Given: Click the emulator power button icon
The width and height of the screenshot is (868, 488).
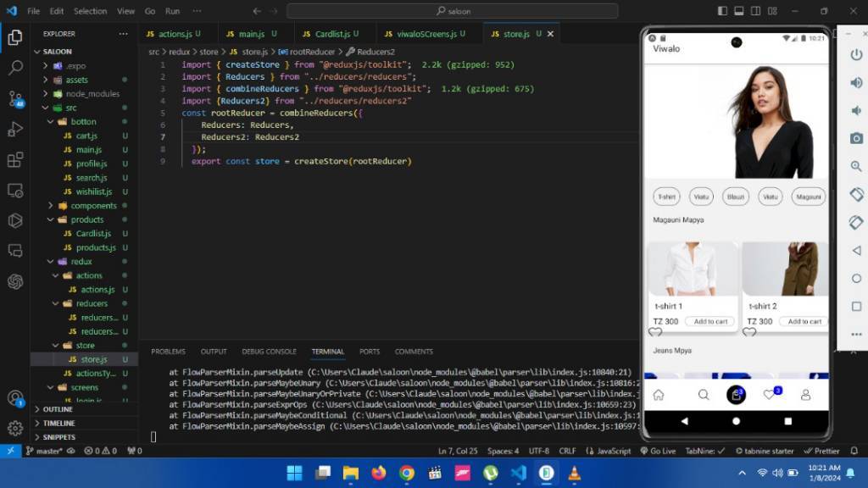Looking at the screenshot, I should point(856,55).
